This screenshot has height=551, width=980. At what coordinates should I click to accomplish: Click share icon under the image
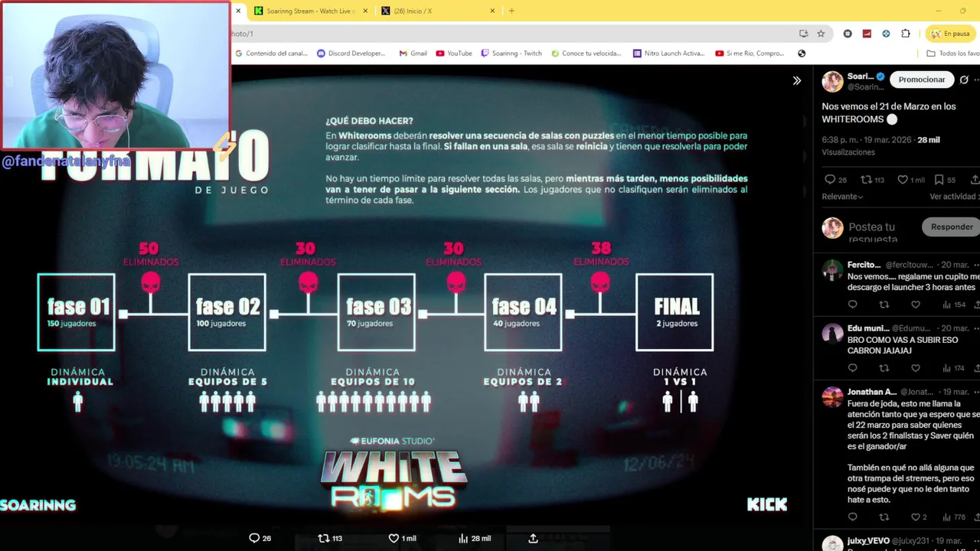click(533, 538)
